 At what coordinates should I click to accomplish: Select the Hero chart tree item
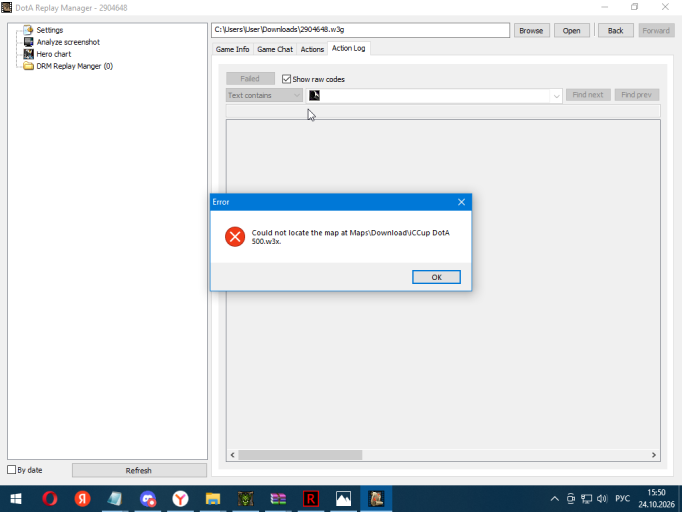pos(53,54)
